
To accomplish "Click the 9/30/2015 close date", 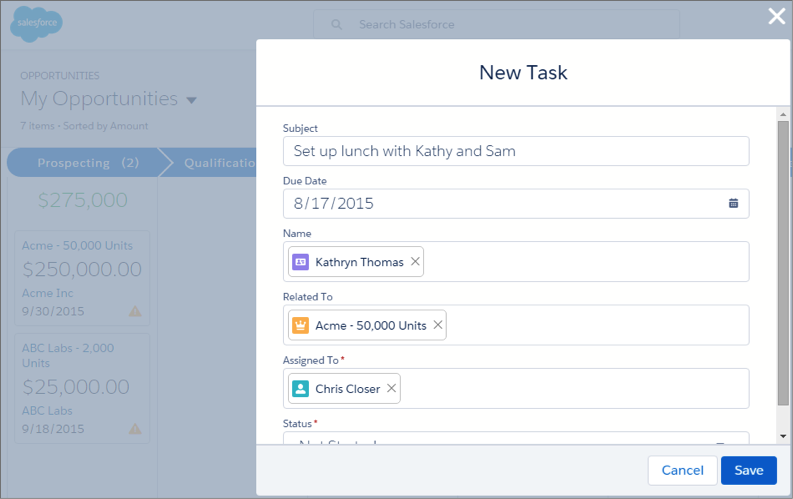I will coord(53,311).
